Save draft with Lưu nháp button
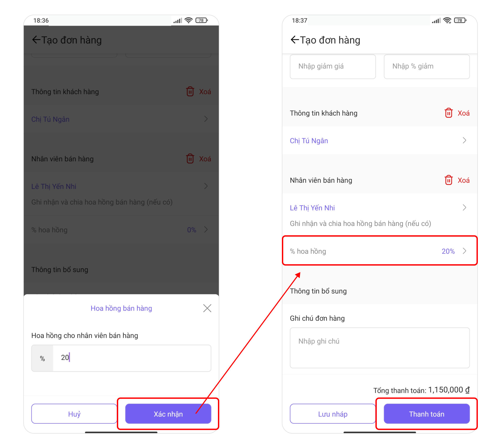Image resolution: width=503 pixels, height=448 pixels. pos(333,414)
